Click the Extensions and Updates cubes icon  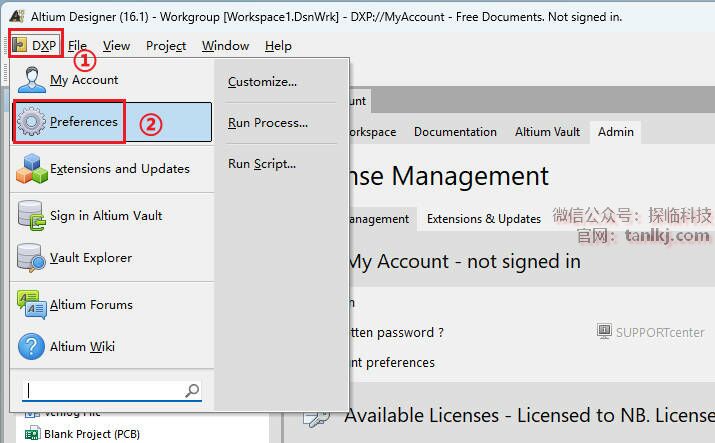coord(31,169)
